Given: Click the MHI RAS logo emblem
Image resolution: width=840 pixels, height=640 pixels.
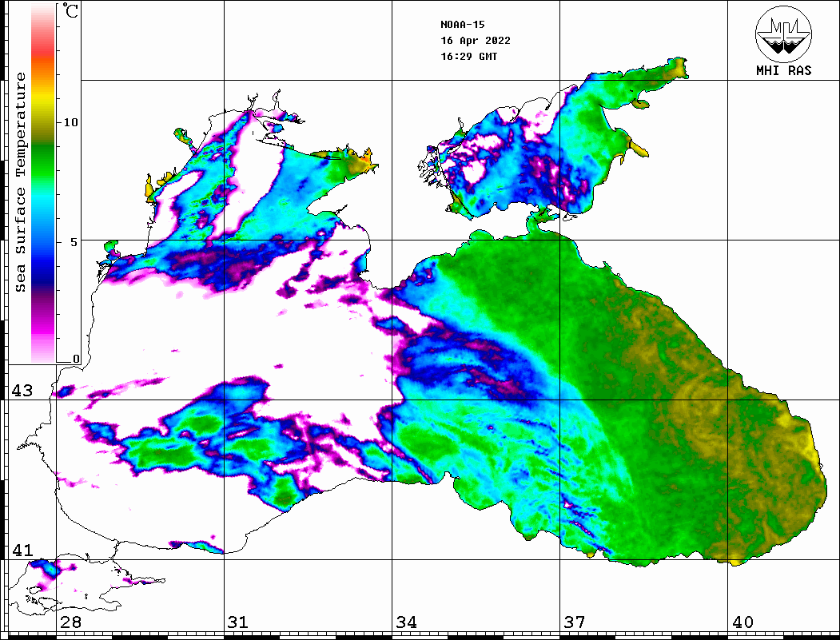Looking at the screenshot, I should (783, 34).
